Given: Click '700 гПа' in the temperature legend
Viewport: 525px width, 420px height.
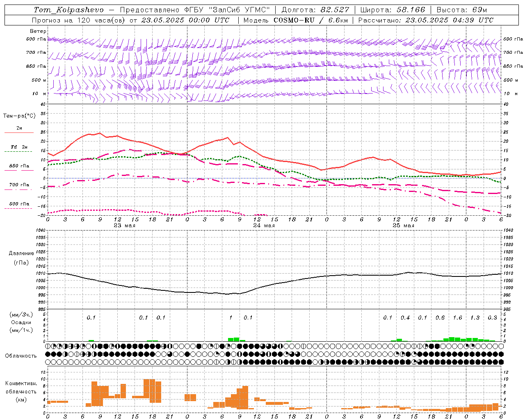Looking at the screenshot, I should (19, 185).
